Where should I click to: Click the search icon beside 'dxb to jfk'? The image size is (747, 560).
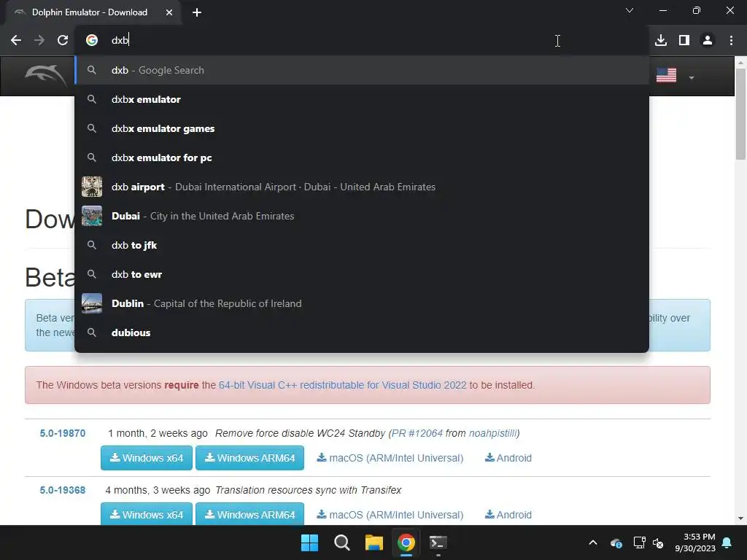point(92,245)
